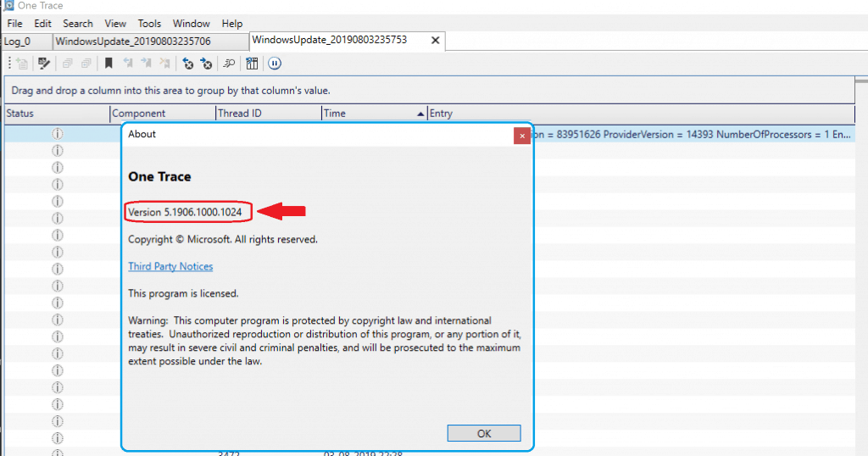
Task: Sort by the Component column header
Action: [x=163, y=114]
